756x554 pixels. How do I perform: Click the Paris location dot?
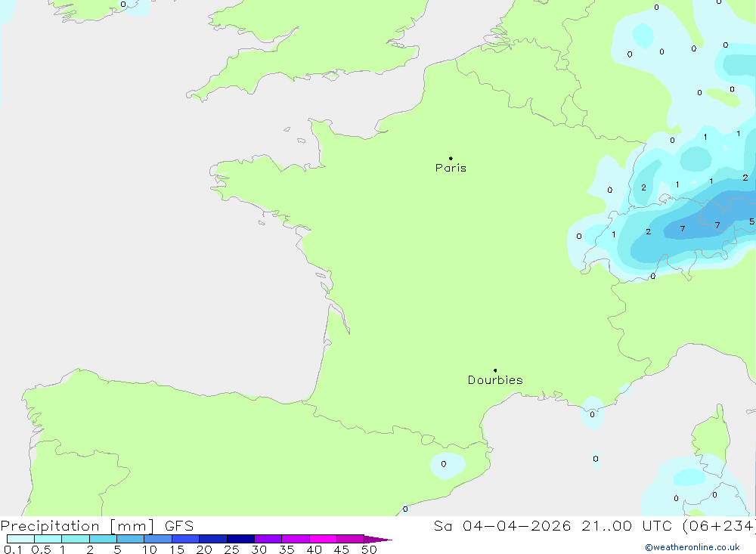[451, 158]
